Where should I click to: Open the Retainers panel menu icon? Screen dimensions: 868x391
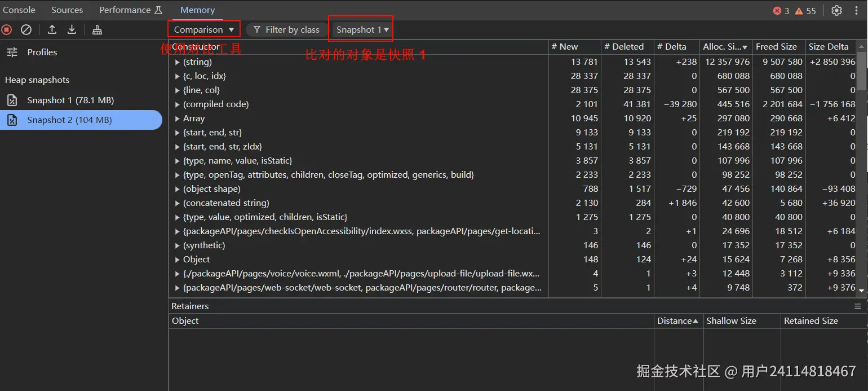[x=858, y=306]
